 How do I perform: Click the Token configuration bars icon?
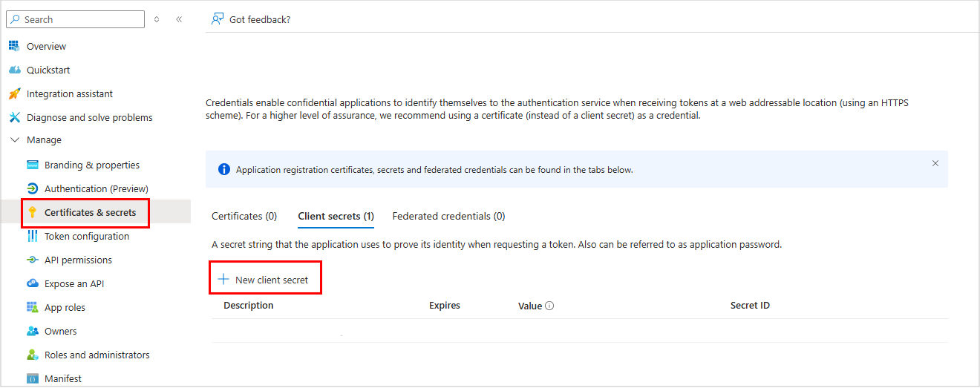point(32,236)
